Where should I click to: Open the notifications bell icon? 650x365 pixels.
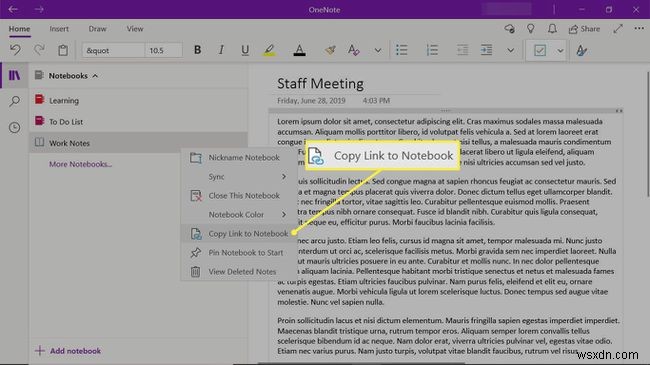[552, 29]
